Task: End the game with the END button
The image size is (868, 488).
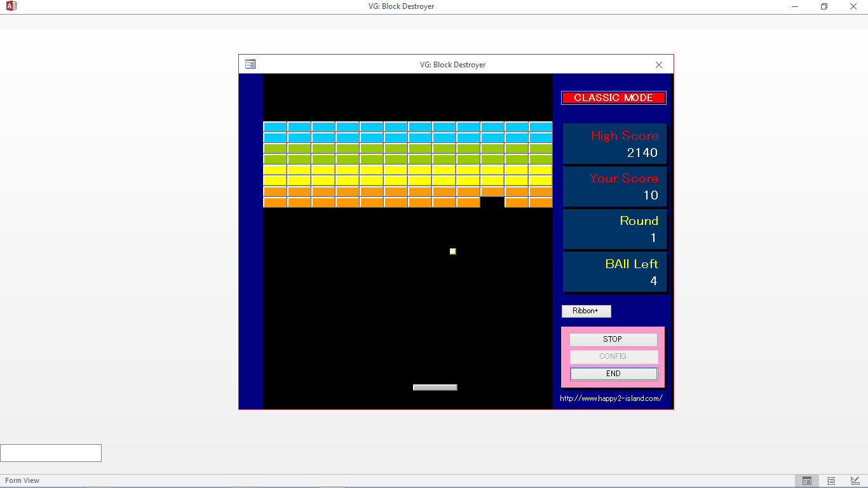Action: click(x=613, y=374)
